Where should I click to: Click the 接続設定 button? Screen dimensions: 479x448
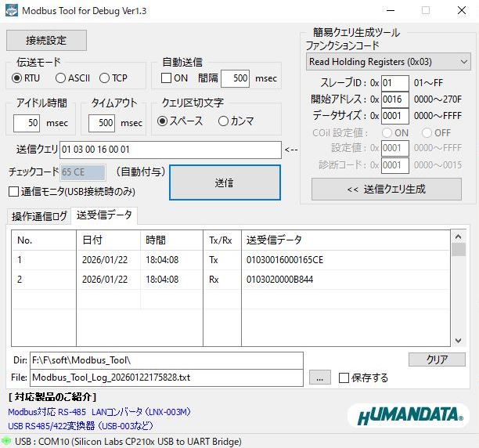tap(46, 40)
